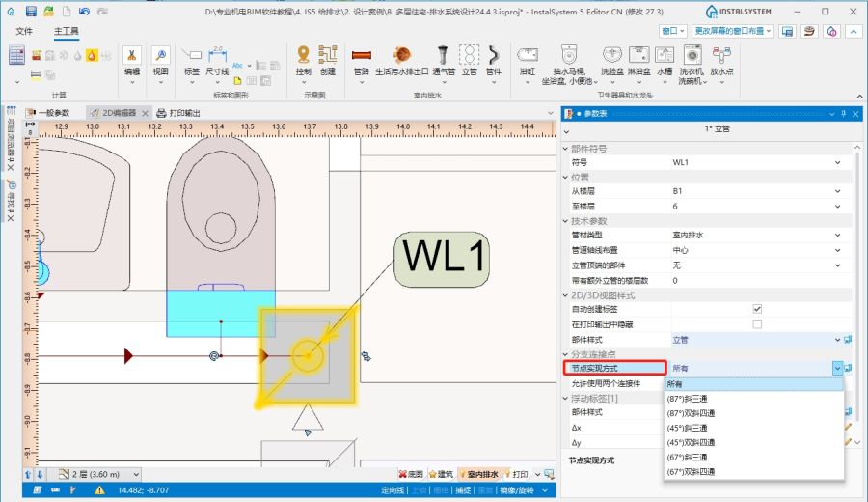Toggle the 捕捉 snap mode in status bar
The width and height of the screenshot is (868, 502).
tap(461, 490)
